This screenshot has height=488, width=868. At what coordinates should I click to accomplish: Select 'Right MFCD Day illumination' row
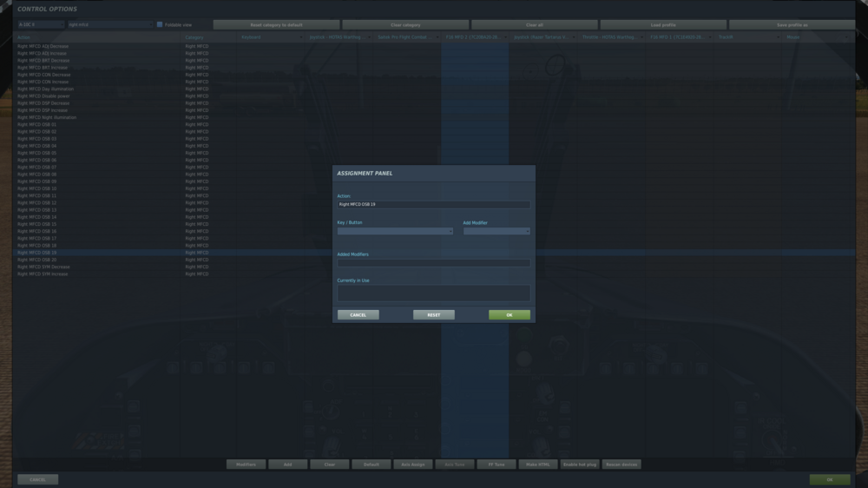pyautogui.click(x=434, y=89)
